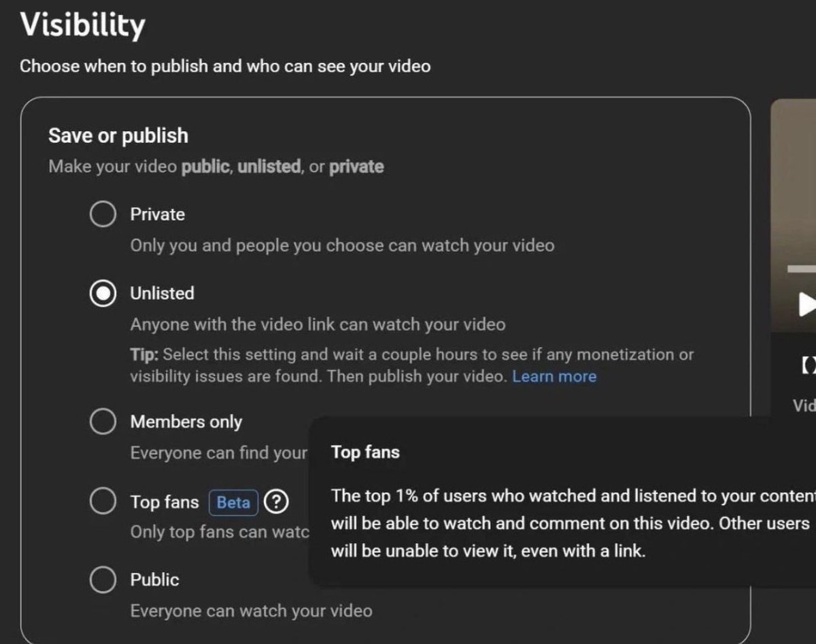Click the Beta badge next to Top fans
This screenshot has width=816, height=644.
233,503
